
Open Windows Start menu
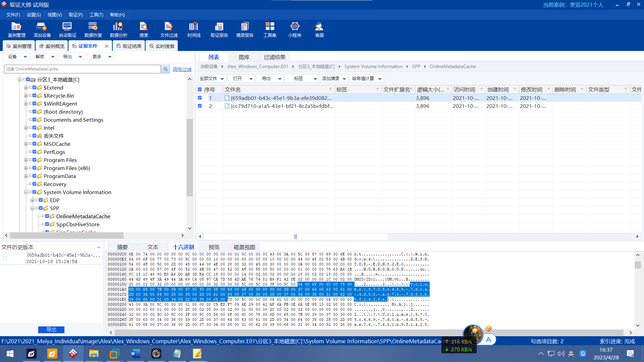(10, 354)
